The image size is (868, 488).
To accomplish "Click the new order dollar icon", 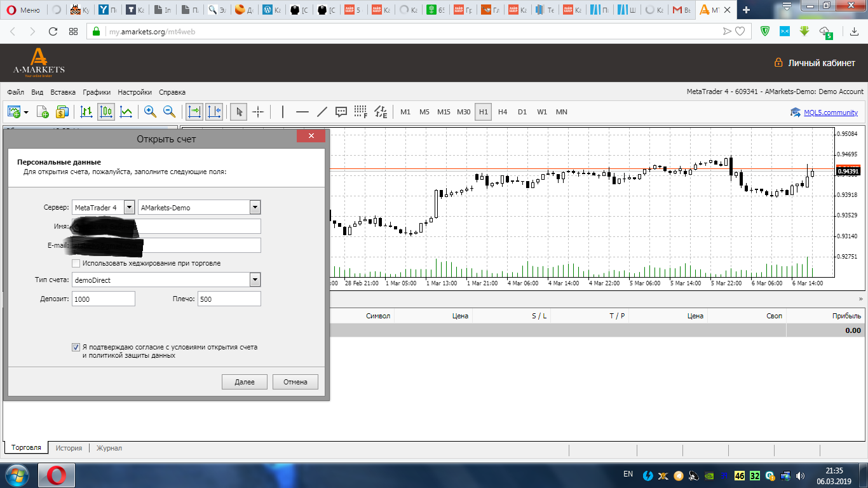I will coord(62,112).
